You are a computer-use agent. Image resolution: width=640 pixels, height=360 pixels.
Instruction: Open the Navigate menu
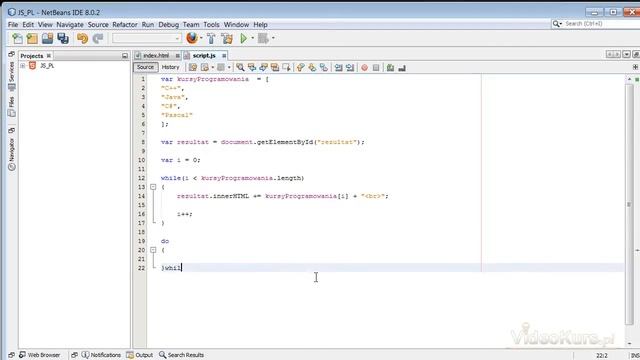click(x=70, y=24)
